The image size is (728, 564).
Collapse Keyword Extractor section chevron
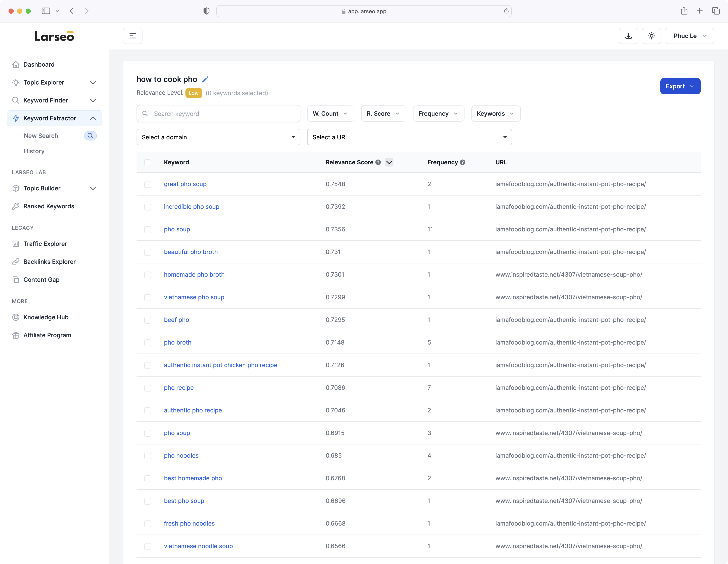93,118
